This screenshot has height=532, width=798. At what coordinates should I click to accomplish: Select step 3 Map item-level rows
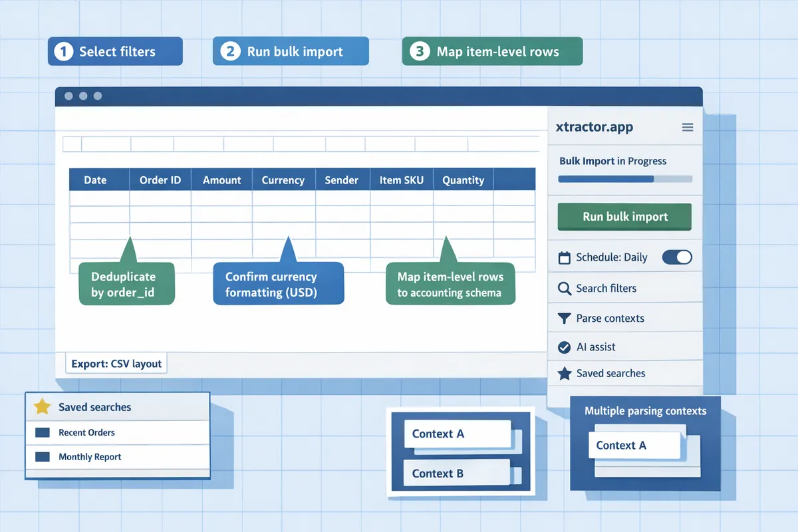[x=492, y=51]
